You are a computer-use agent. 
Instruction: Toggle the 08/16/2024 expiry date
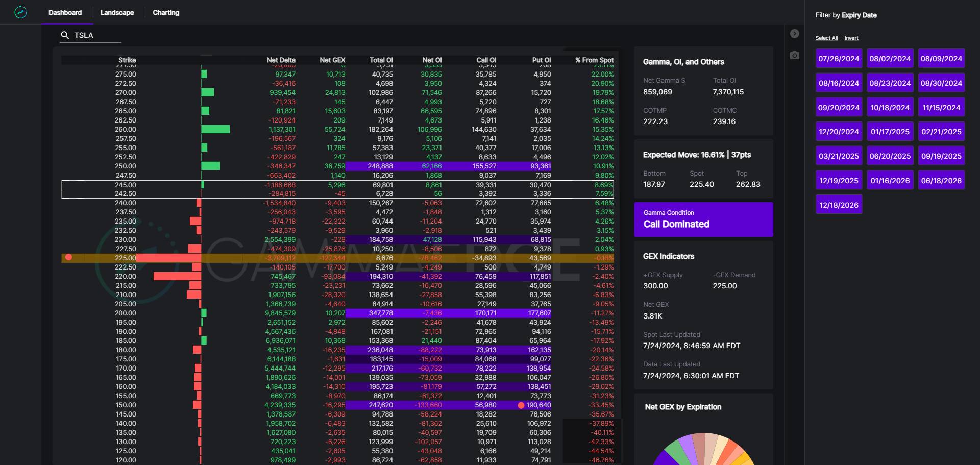(839, 83)
